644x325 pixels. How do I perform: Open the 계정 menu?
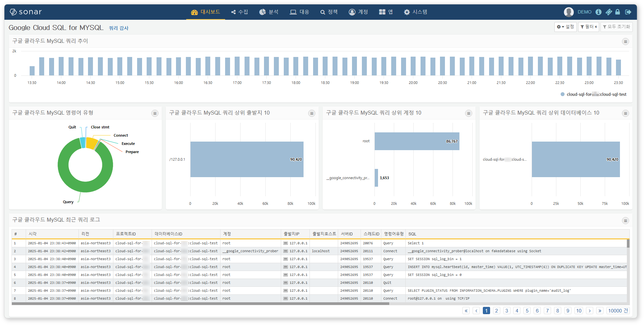(359, 12)
